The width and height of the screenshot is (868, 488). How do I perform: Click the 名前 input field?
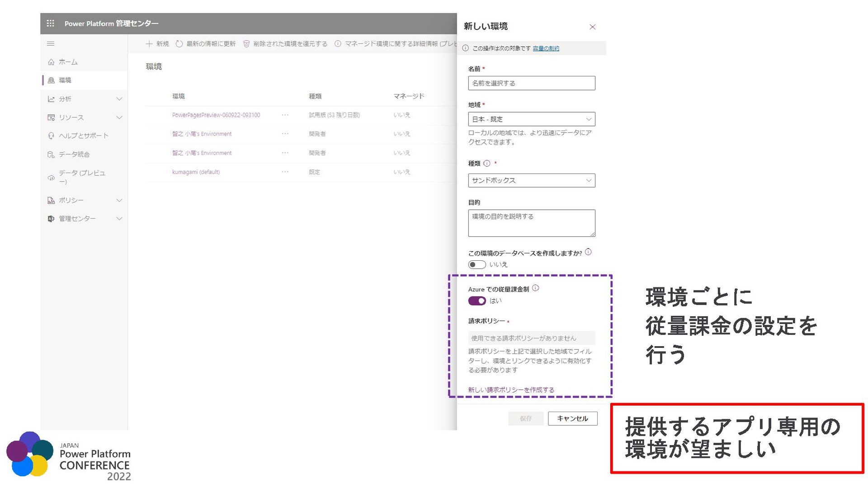coord(531,83)
